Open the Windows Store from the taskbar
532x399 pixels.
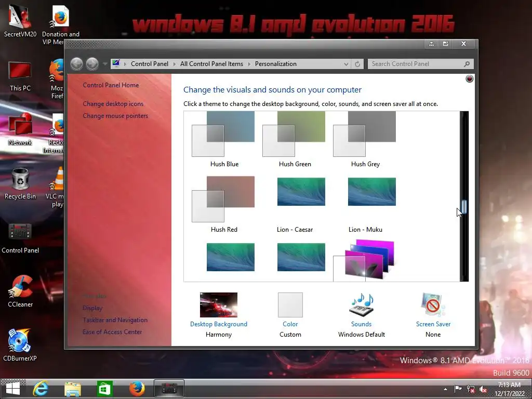coord(104,389)
